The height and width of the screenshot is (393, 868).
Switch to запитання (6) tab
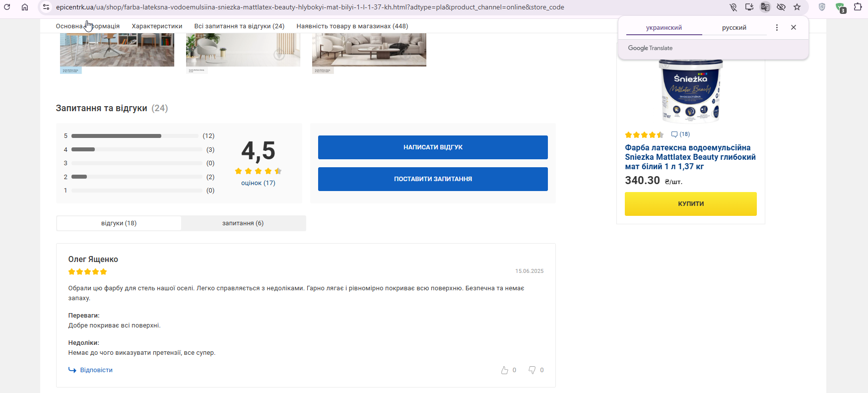(243, 223)
